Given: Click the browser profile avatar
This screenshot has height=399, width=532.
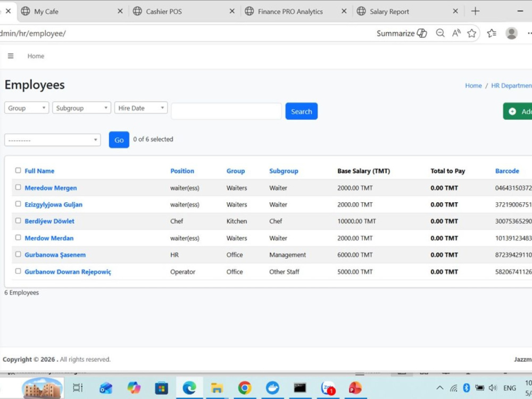Looking at the screenshot, I should (x=511, y=33).
